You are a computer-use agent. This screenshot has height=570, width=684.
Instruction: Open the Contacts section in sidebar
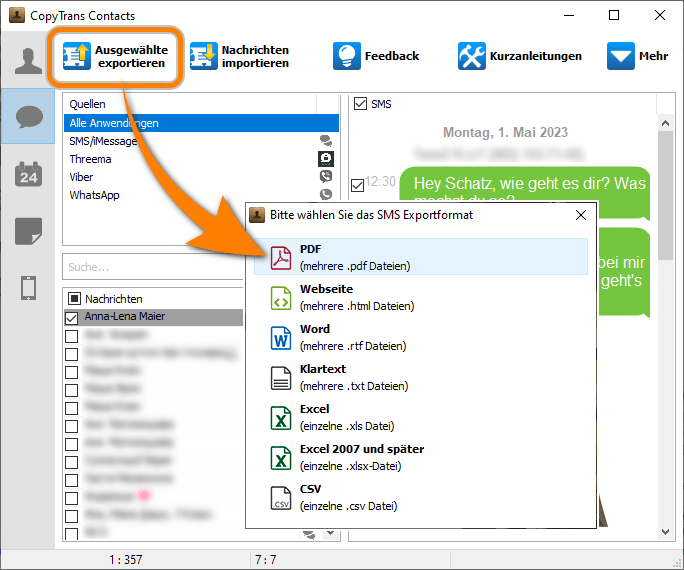click(x=28, y=61)
